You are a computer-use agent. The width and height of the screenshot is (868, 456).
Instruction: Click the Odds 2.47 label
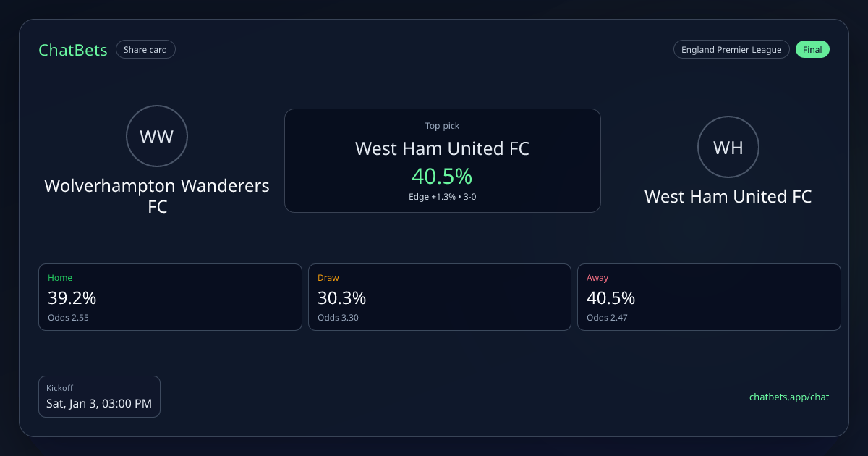(x=607, y=317)
